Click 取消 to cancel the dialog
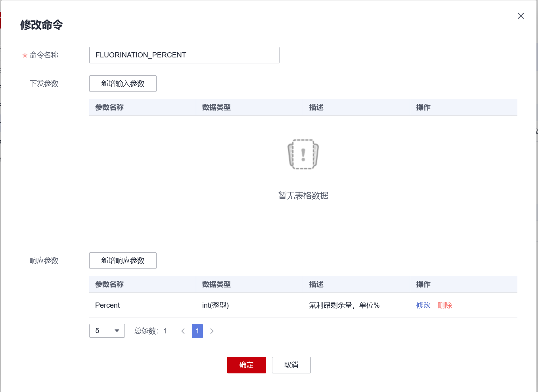Screen dimensions: 538x392 pos(291,365)
